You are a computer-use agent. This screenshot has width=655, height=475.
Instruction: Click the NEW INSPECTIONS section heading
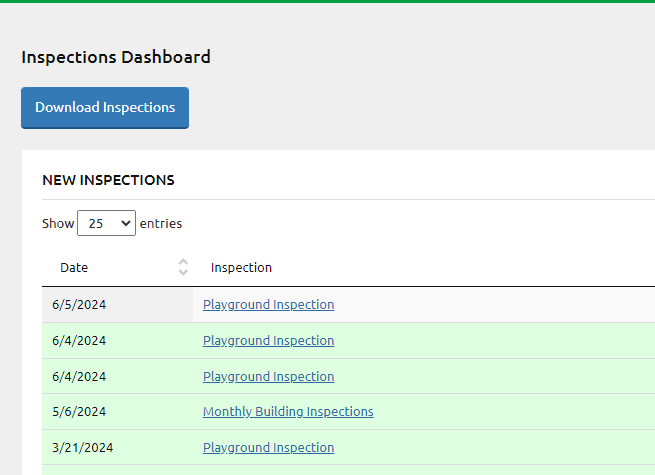[108, 180]
